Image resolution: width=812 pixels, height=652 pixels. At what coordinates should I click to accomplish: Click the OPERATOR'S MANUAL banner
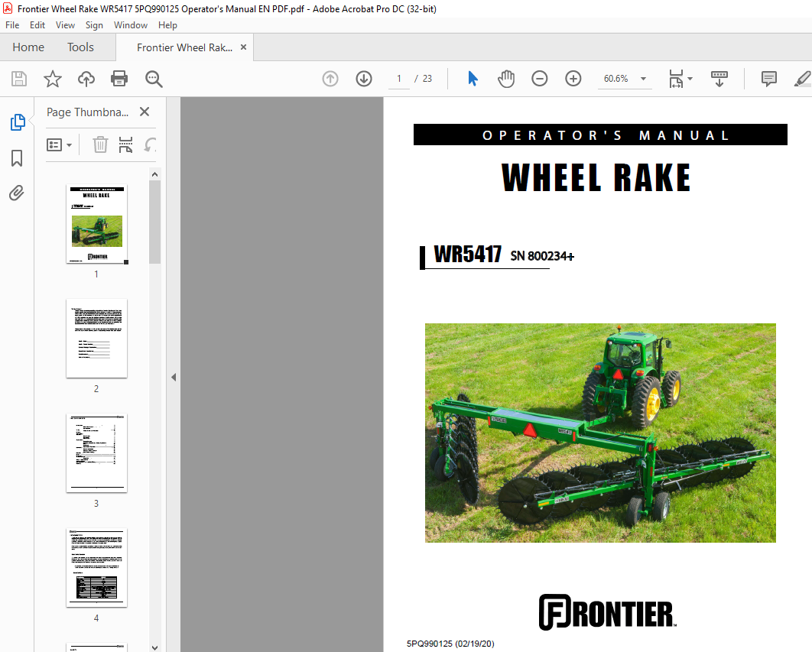(x=600, y=135)
